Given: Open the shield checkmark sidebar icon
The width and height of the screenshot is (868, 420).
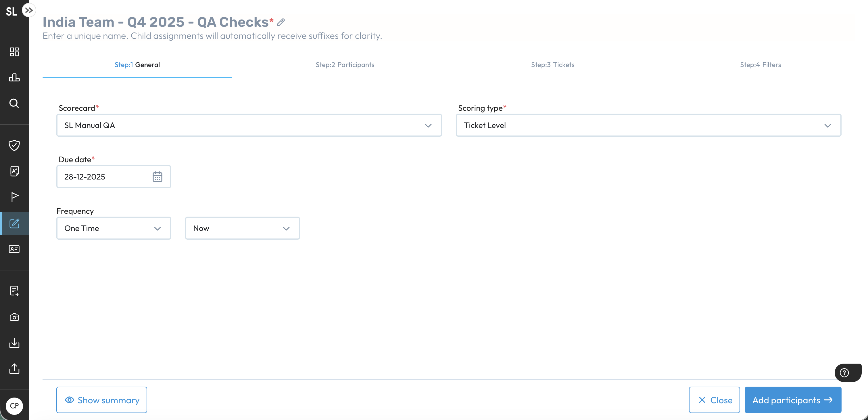Looking at the screenshot, I should [x=14, y=145].
